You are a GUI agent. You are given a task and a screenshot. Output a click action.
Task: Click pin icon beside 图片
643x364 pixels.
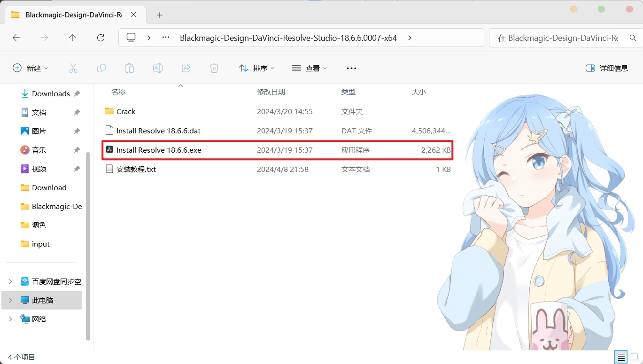[x=77, y=131]
